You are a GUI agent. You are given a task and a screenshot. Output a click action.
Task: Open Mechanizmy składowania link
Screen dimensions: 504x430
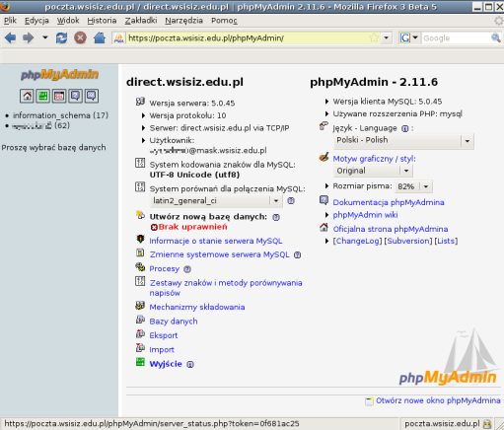[x=197, y=307]
